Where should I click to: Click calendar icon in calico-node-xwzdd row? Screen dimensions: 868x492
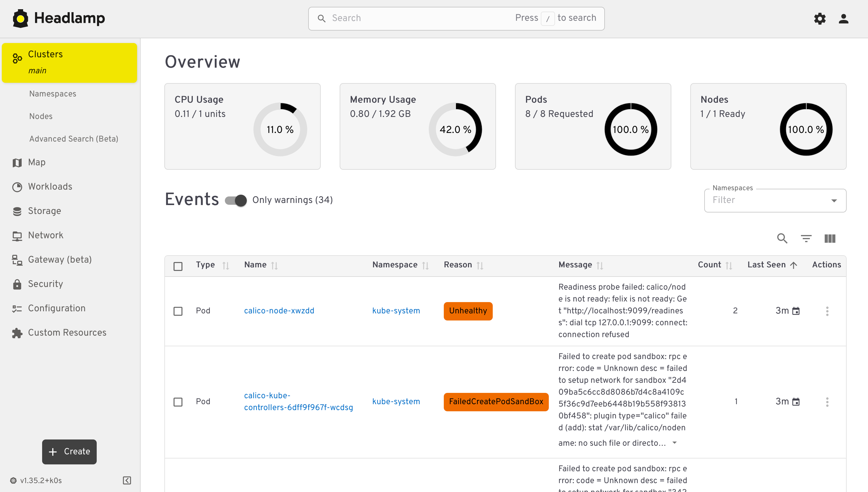pos(796,311)
